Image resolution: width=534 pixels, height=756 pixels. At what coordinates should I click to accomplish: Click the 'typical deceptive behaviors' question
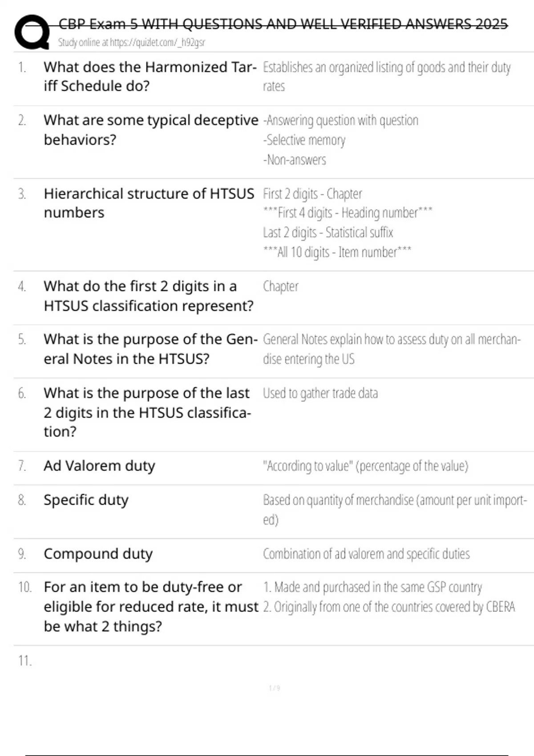[x=151, y=129]
